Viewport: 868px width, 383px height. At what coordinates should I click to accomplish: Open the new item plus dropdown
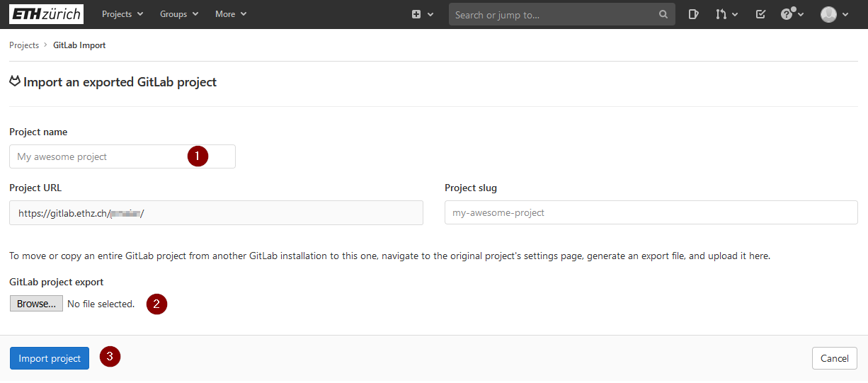point(423,14)
